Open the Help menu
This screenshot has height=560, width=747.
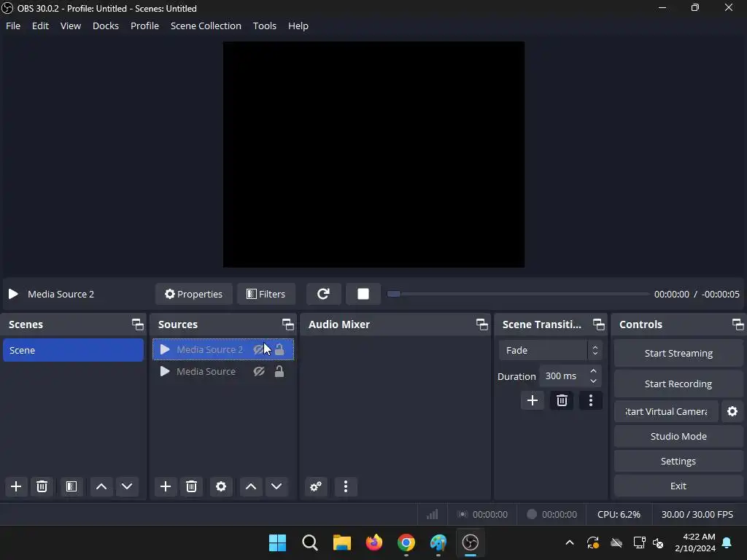tap(298, 26)
